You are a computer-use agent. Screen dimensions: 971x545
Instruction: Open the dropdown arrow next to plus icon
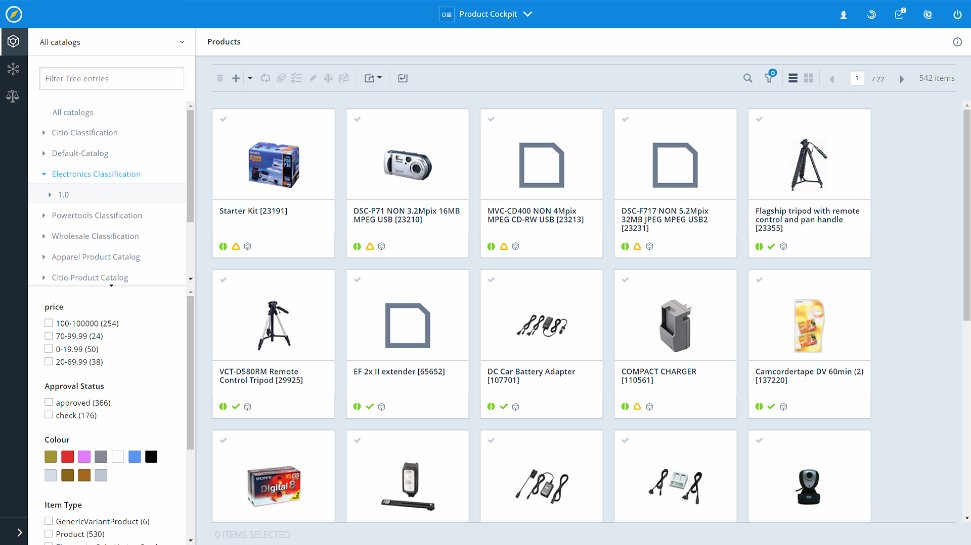coord(250,78)
